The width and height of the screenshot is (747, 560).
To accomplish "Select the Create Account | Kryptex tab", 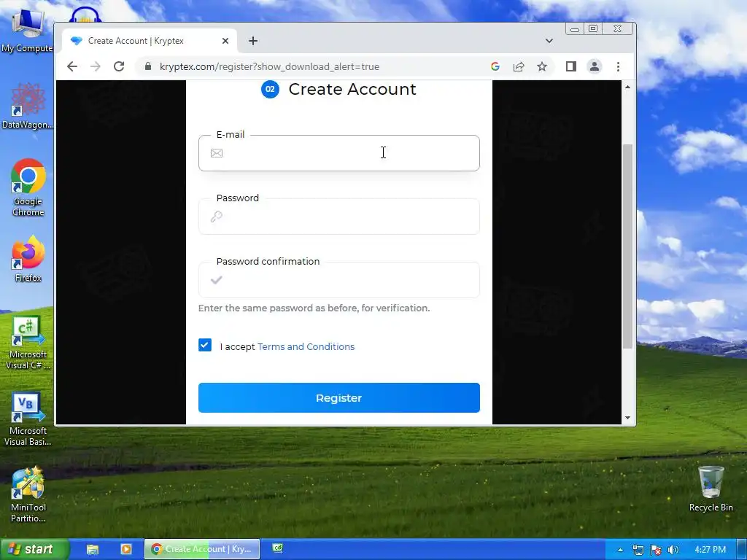I will click(x=149, y=41).
